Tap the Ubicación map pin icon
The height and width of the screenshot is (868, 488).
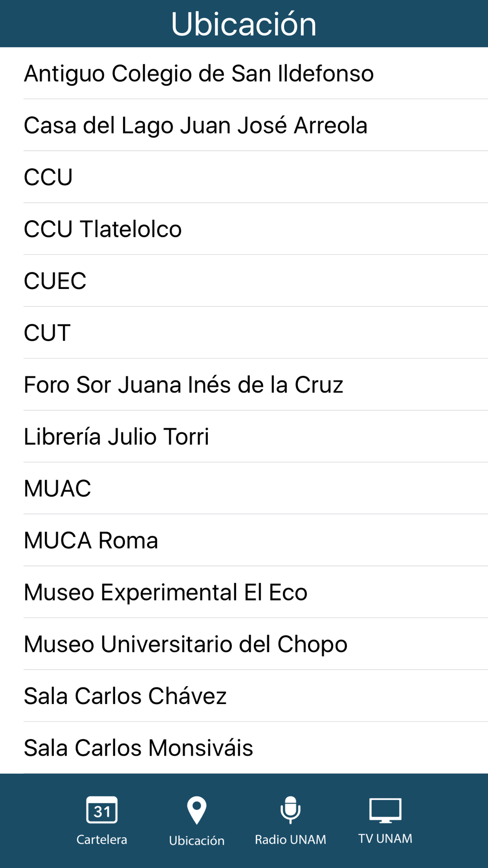pyautogui.click(x=197, y=810)
